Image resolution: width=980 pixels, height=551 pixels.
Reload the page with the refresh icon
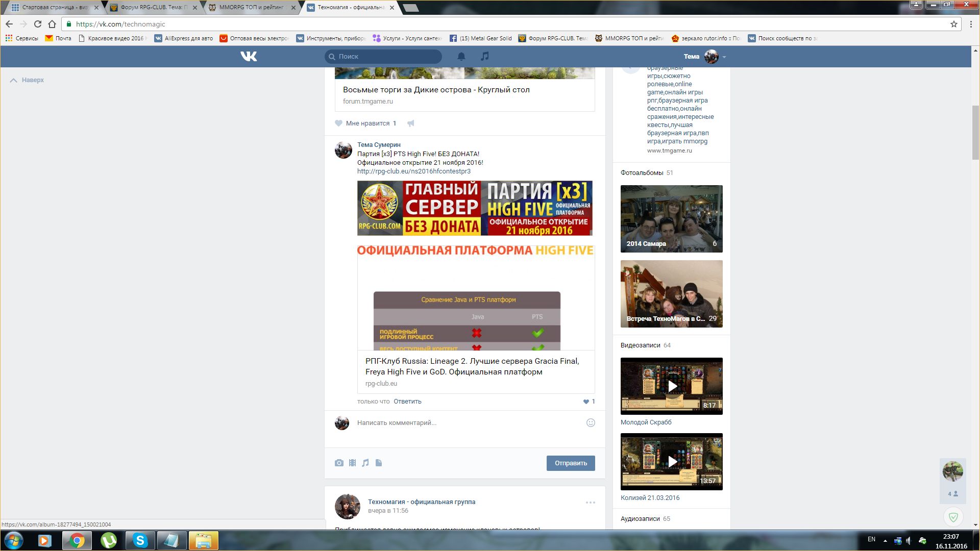38,24
